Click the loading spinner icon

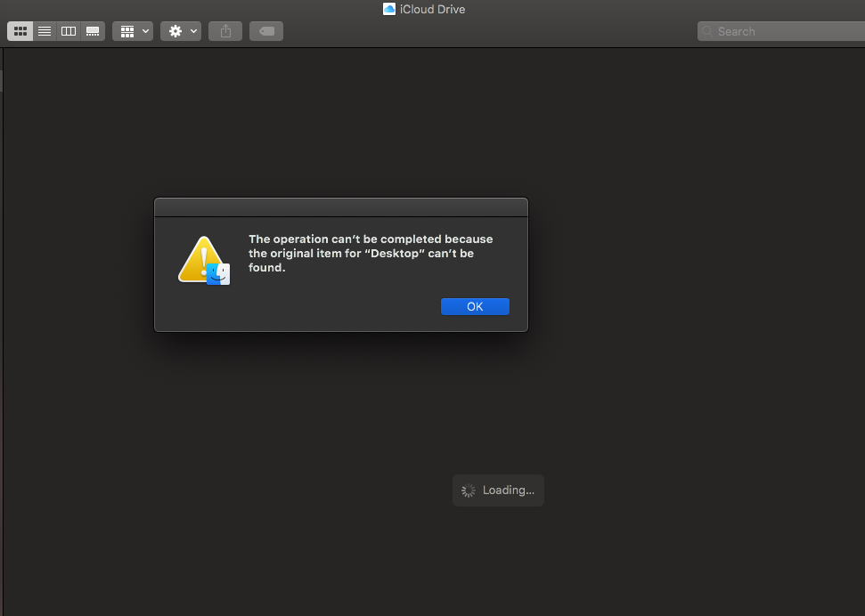point(469,490)
